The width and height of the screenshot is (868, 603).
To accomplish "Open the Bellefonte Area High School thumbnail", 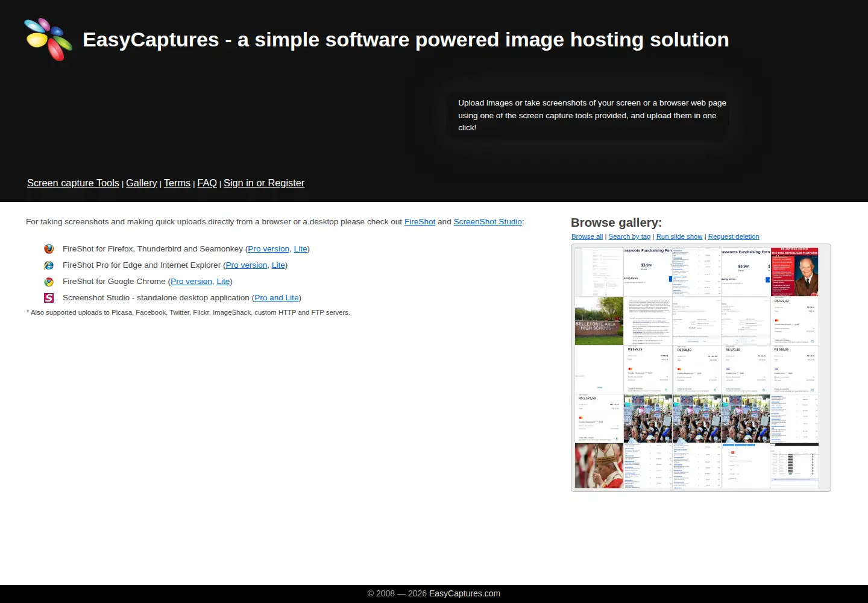I will (x=599, y=321).
